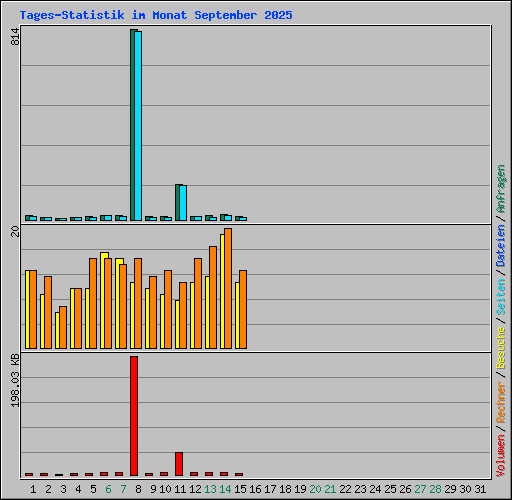Click day label '28' on x-axis

point(435,489)
